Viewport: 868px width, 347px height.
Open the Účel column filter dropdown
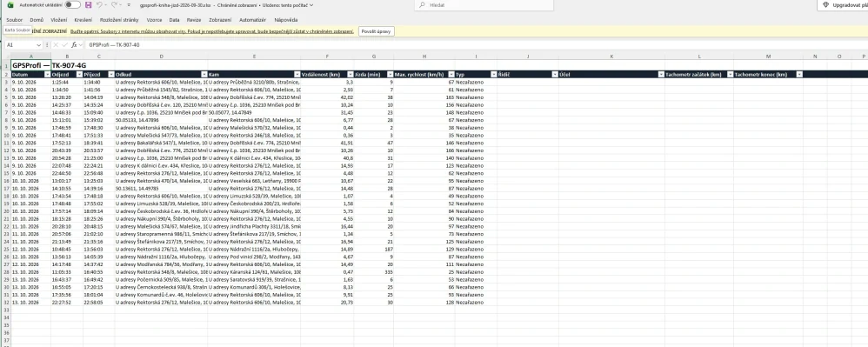[660, 74]
